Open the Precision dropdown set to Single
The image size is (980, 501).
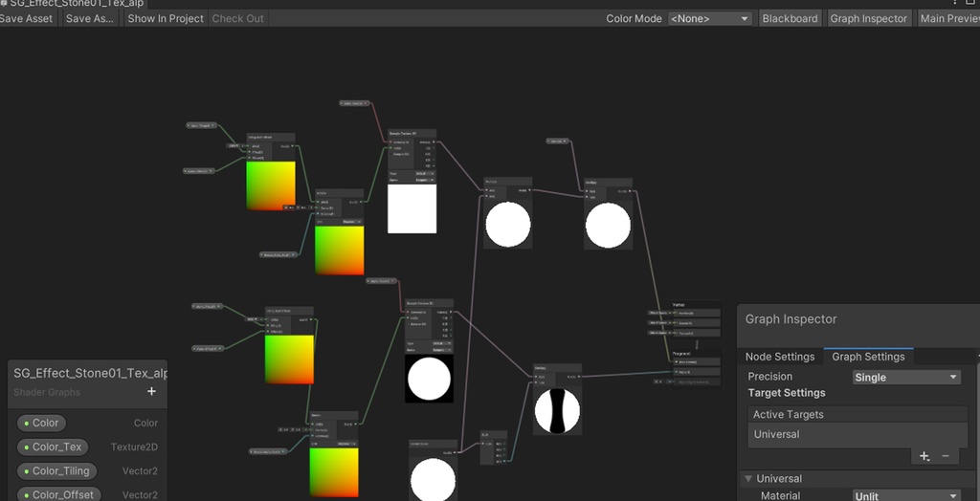point(906,377)
